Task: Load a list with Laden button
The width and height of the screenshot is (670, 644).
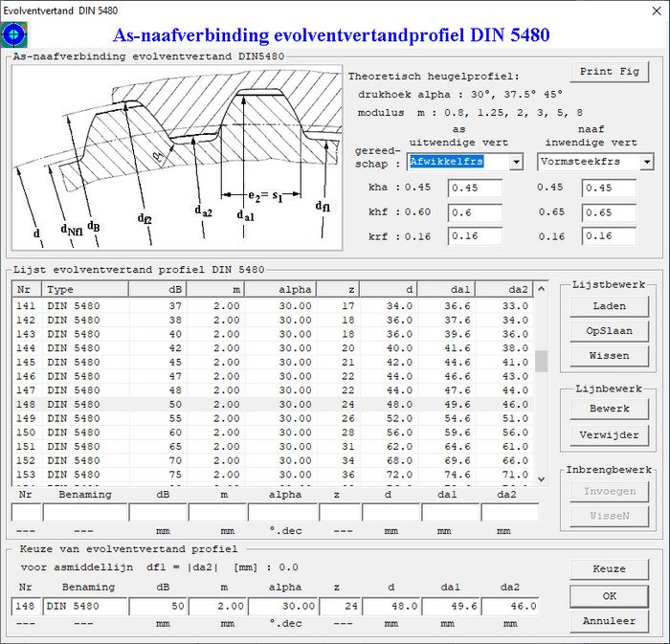Action: tap(610, 306)
